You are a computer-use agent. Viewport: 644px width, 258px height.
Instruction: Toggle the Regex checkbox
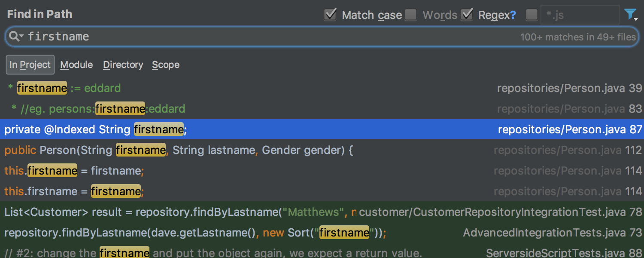tap(467, 15)
